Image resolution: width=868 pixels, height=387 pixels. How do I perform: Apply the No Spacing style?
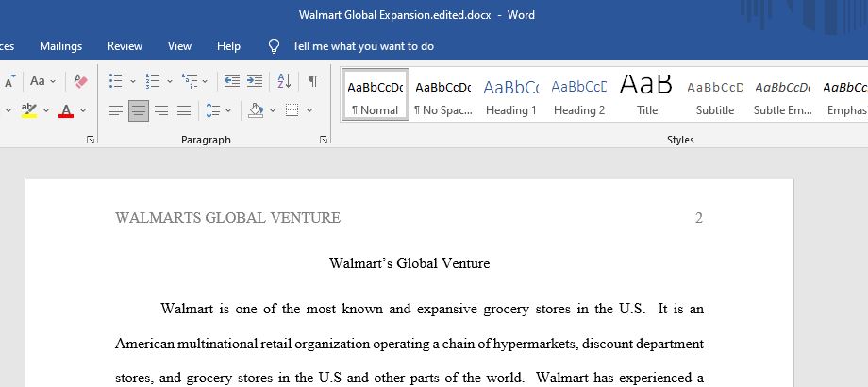click(442, 94)
